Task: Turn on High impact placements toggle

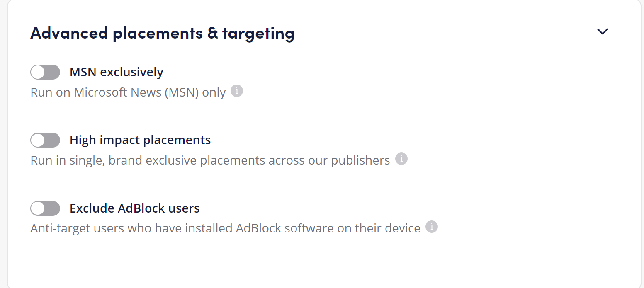Action: (x=45, y=140)
